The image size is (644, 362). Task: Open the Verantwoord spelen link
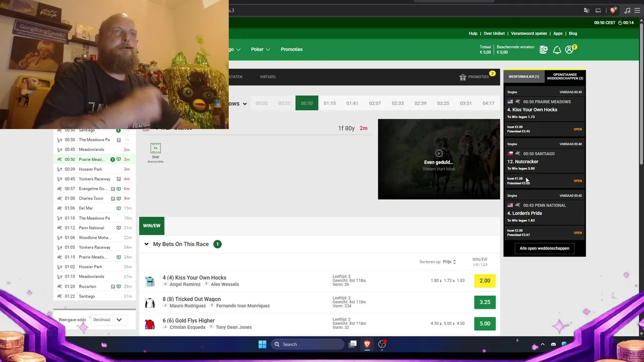[x=529, y=34]
